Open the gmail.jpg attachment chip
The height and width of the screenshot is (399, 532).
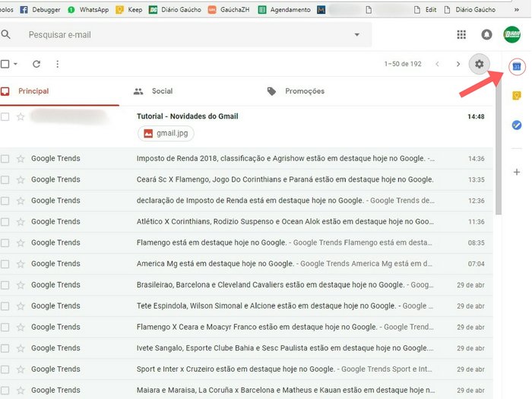click(166, 133)
